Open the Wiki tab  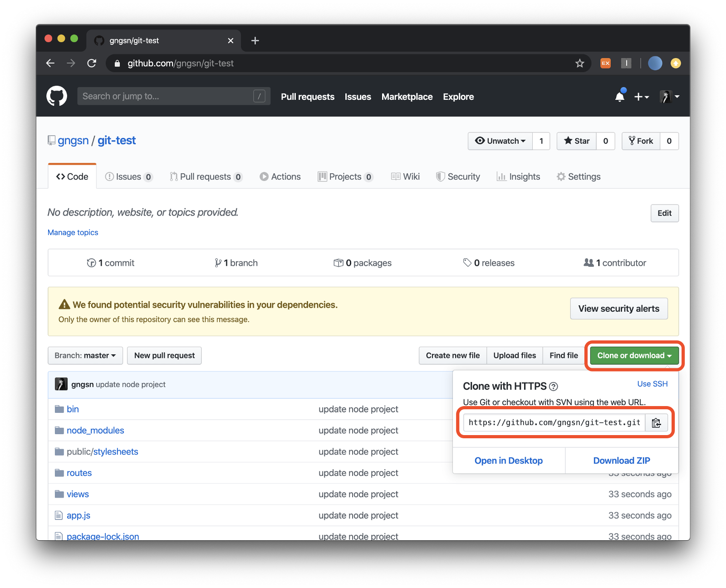[x=405, y=176]
